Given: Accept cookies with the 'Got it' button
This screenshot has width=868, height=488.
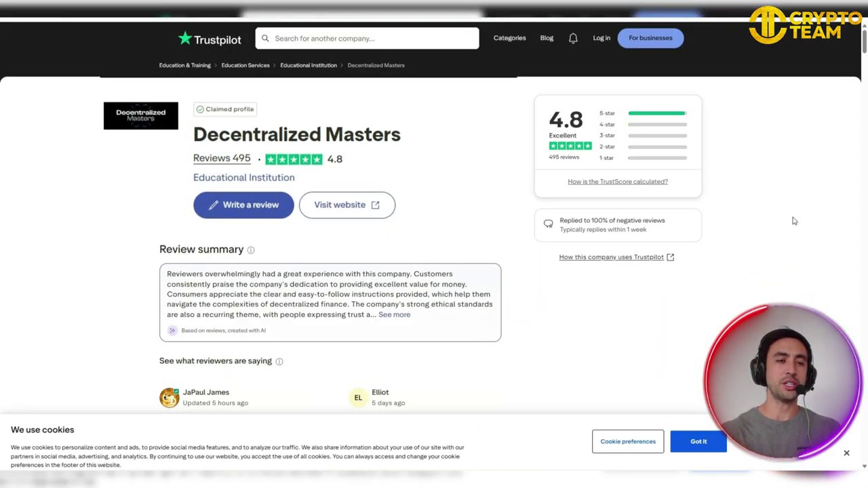Looking at the screenshot, I should point(698,441).
